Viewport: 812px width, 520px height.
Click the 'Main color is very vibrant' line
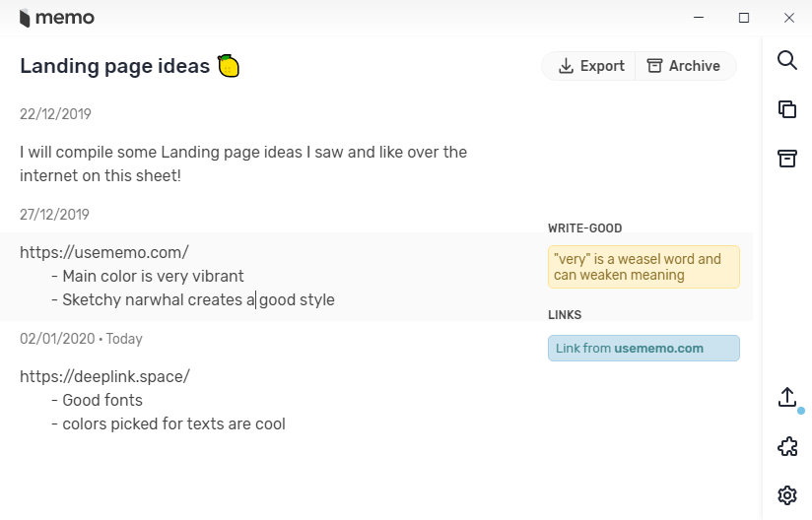tap(153, 276)
